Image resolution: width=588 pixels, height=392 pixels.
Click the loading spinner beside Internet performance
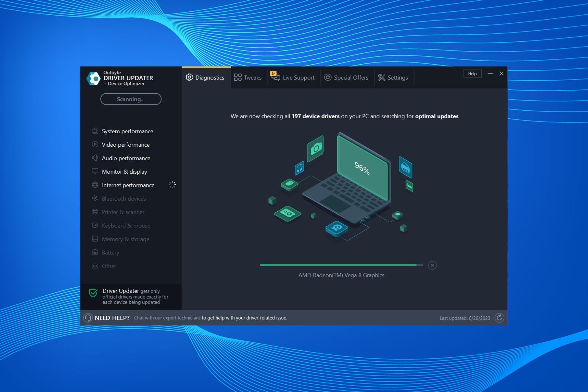[172, 185]
